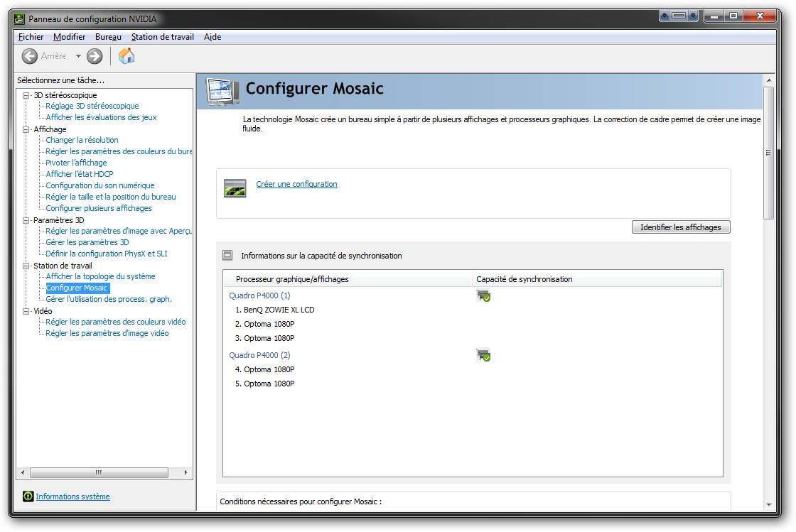
Task: Click sync capability icon for Quadro P4000 (2)
Action: [x=483, y=355]
